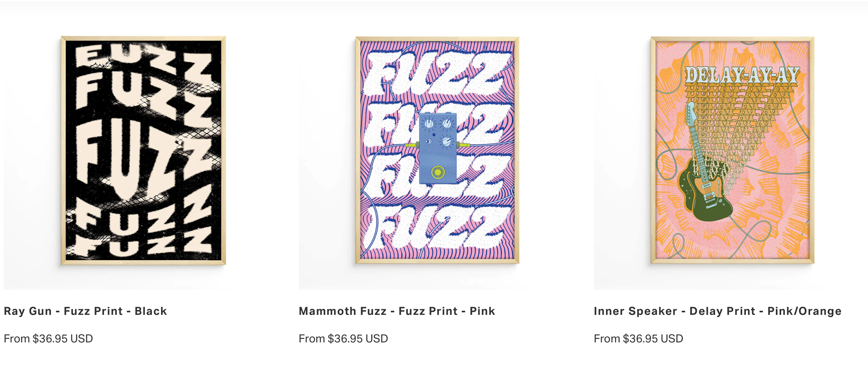The image size is (868, 371).
Task: Click the "Ray Gun - Fuzz Print - Black" title
Action: pos(85,311)
